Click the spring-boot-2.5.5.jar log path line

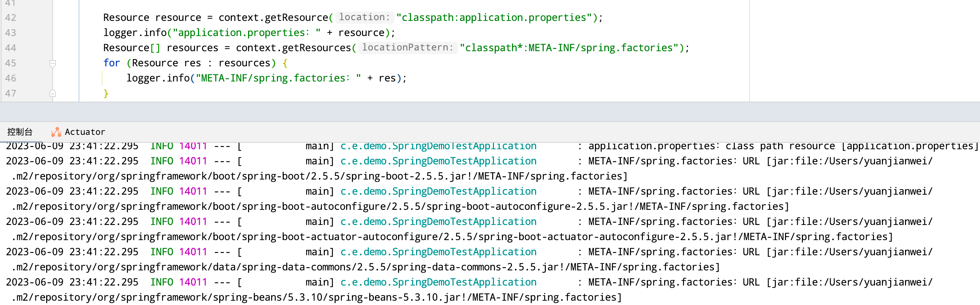pyautogui.click(x=319, y=176)
